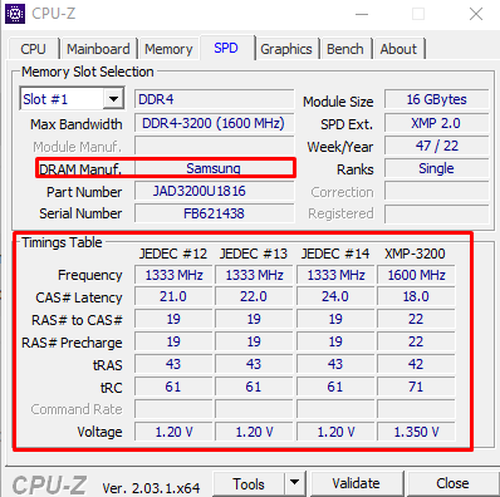Viewport: 500px width, 497px height.
Task: Click JEDEC #12 frequency 1333 MHz
Action: pos(173,275)
